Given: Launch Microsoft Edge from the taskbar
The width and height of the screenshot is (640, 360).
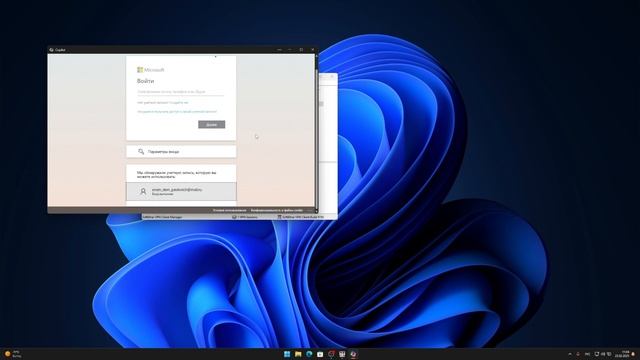Looking at the screenshot, I should coord(309,354).
